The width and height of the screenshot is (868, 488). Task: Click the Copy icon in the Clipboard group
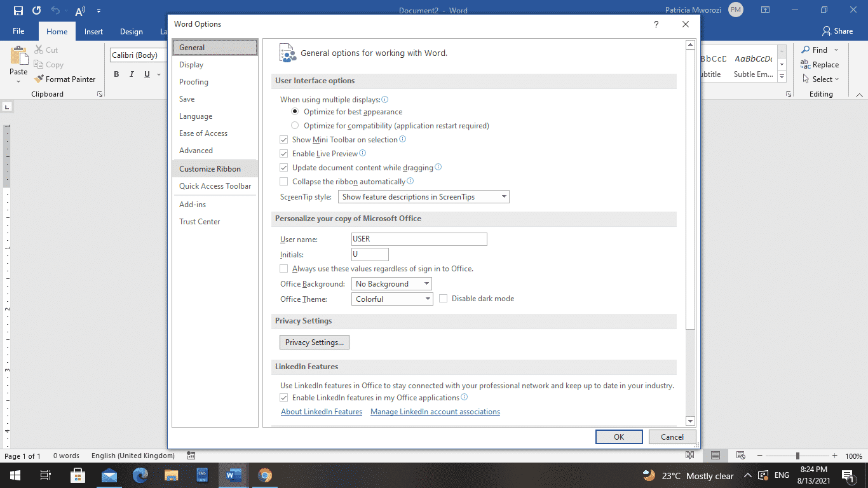click(37, 64)
